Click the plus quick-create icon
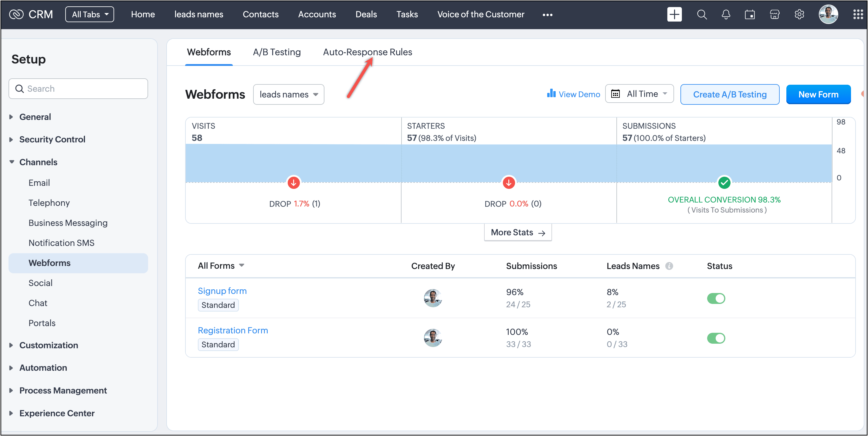868x436 pixels. click(x=674, y=15)
